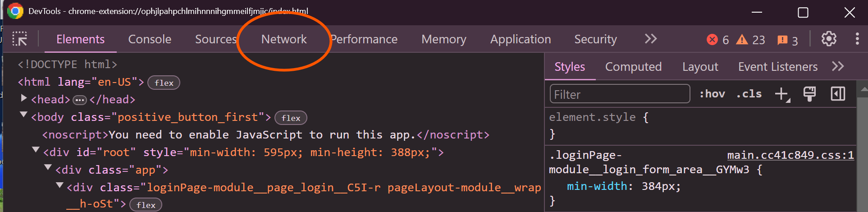Click the styles Filter input field

(620, 94)
